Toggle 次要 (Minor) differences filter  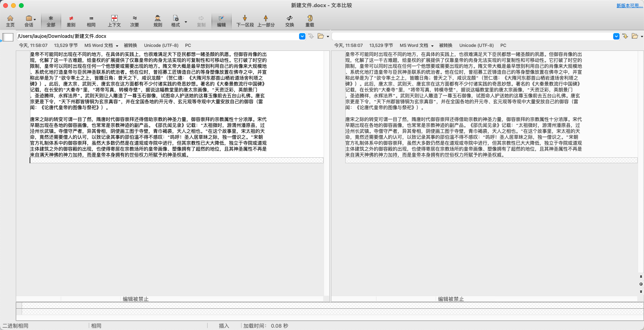135,21
